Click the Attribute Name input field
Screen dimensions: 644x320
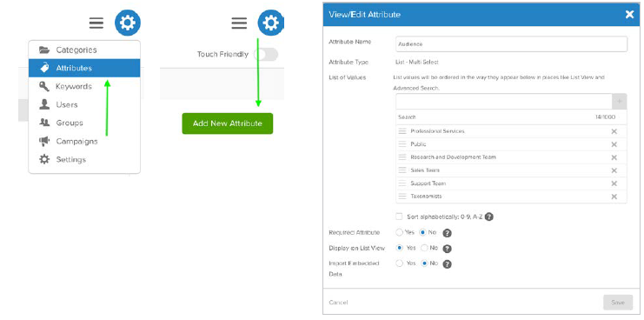click(511, 44)
